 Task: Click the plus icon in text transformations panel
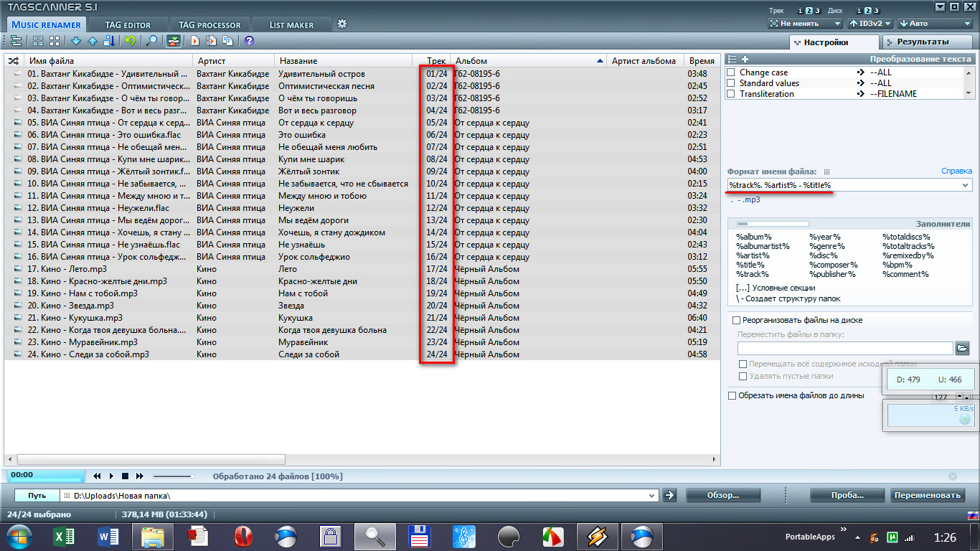pyautogui.click(x=745, y=59)
